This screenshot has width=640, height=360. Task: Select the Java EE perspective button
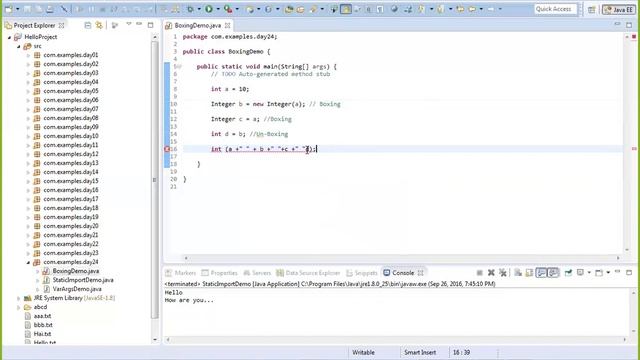point(619,9)
